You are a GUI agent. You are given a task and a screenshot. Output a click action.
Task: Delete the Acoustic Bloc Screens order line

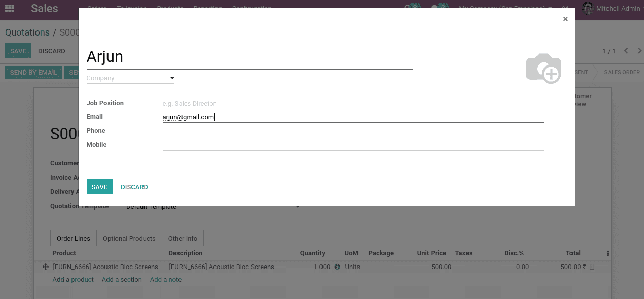coord(592,267)
